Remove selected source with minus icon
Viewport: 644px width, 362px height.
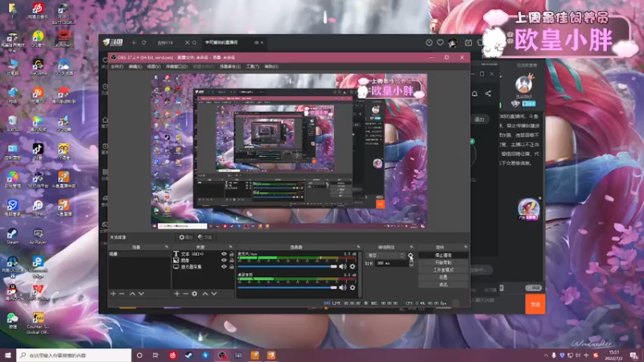[x=186, y=294]
